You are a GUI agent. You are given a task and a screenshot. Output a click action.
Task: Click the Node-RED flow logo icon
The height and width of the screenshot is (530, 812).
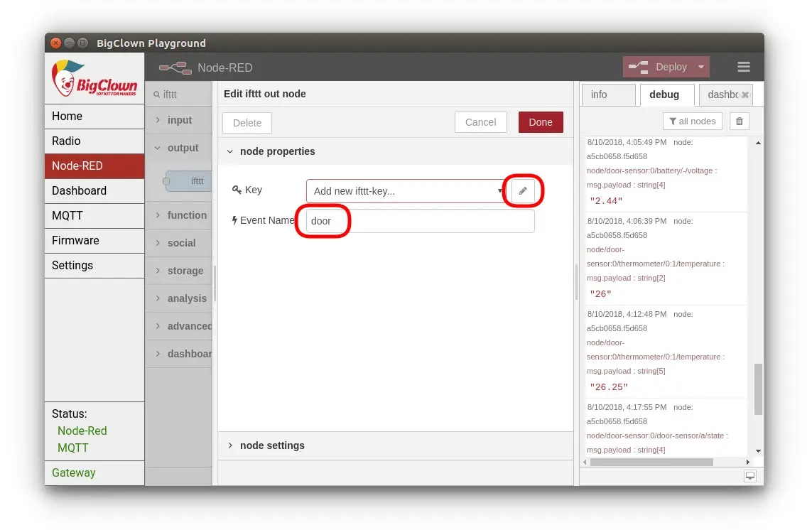[x=175, y=68]
